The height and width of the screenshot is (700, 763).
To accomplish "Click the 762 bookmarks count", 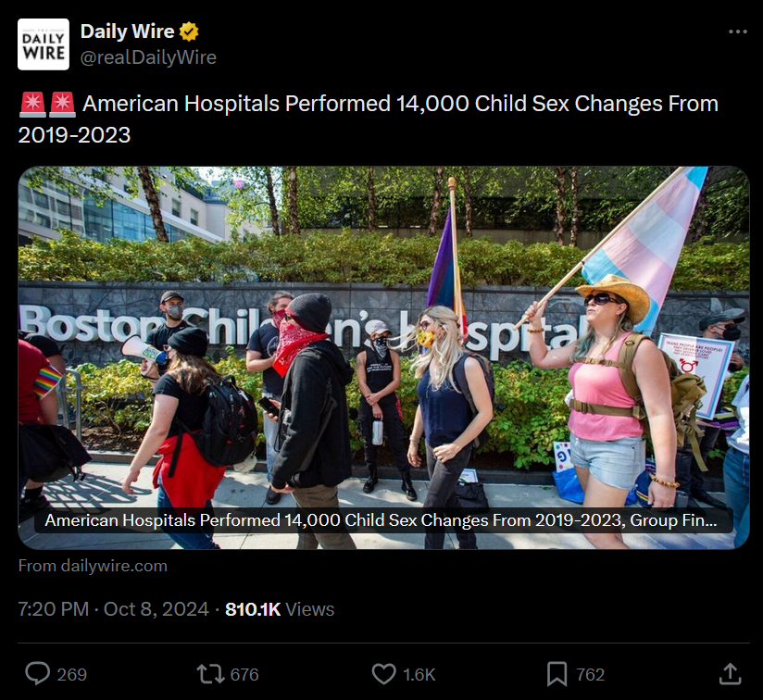I will tap(590, 675).
